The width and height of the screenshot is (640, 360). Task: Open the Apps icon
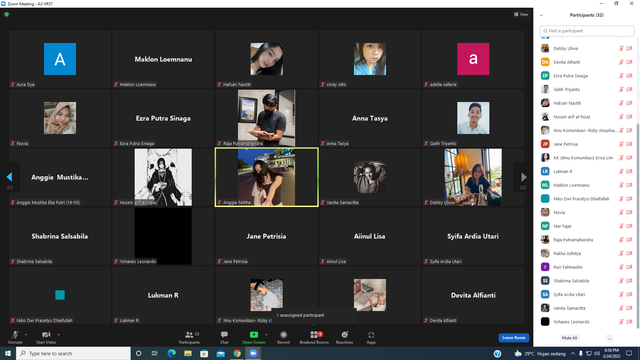(371, 335)
